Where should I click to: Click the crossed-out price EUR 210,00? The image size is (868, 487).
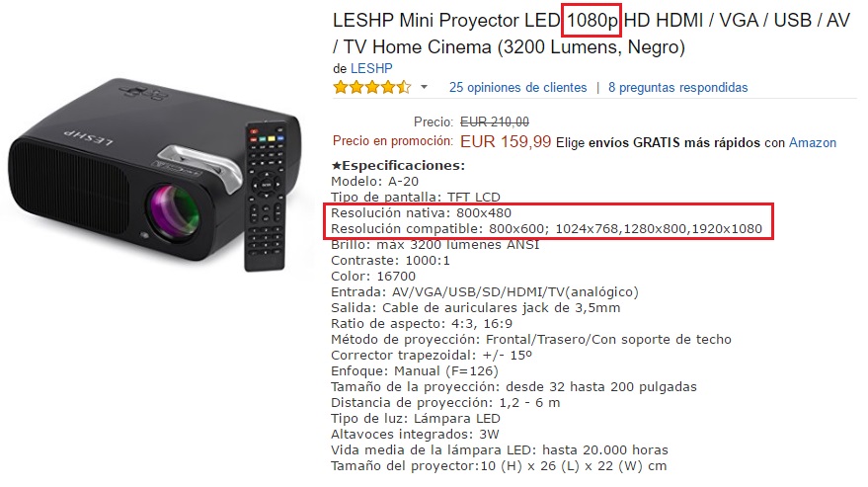495,122
